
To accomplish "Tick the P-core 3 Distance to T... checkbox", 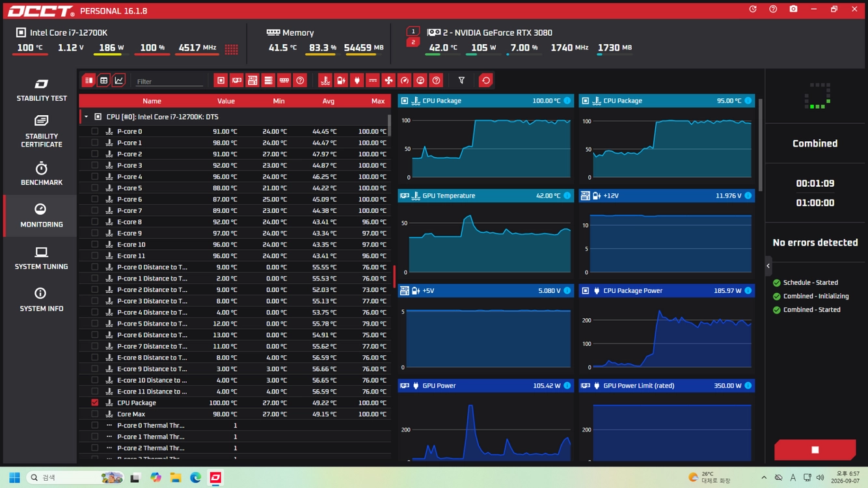I will click(x=95, y=301).
